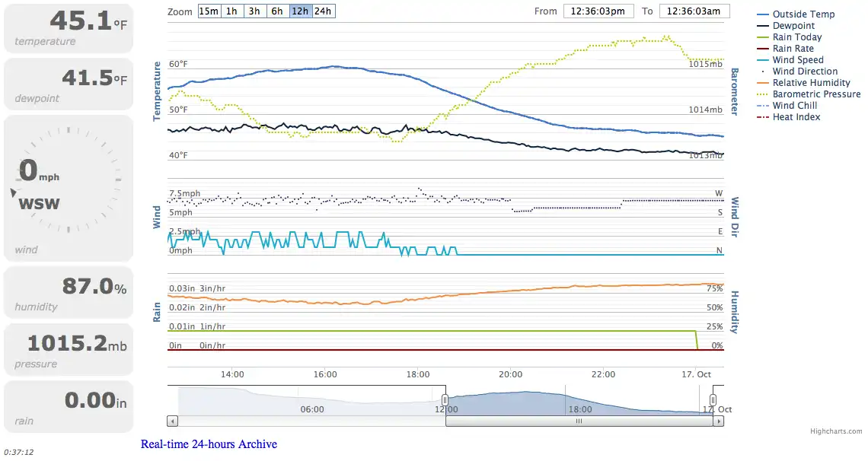Click the Temperature axis title

[x=157, y=91]
